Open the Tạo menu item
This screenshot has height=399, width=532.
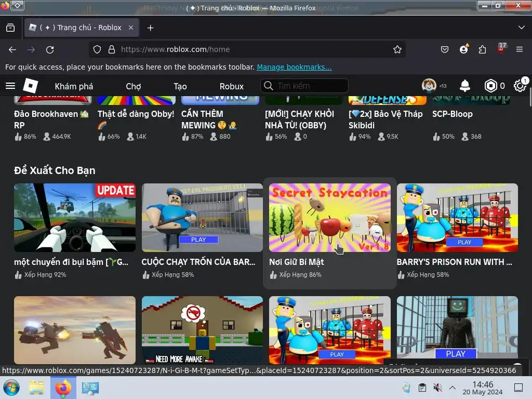coord(180,86)
